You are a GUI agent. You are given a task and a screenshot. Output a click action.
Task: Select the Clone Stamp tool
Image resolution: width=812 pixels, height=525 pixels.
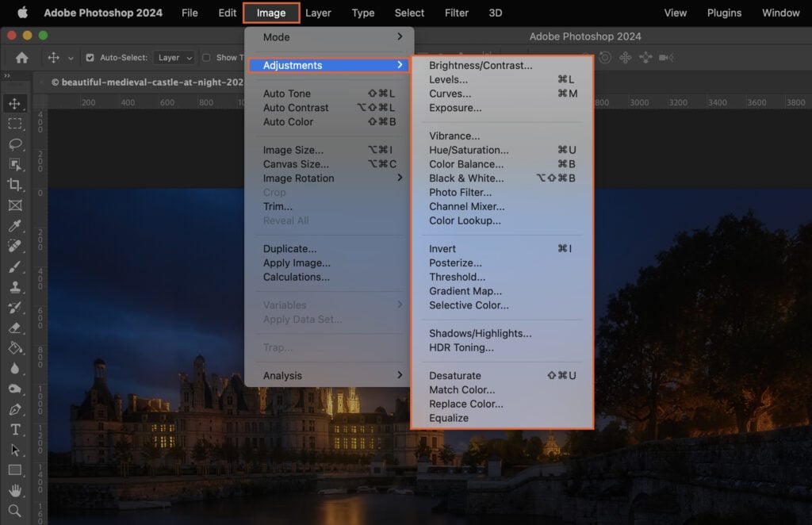point(16,288)
